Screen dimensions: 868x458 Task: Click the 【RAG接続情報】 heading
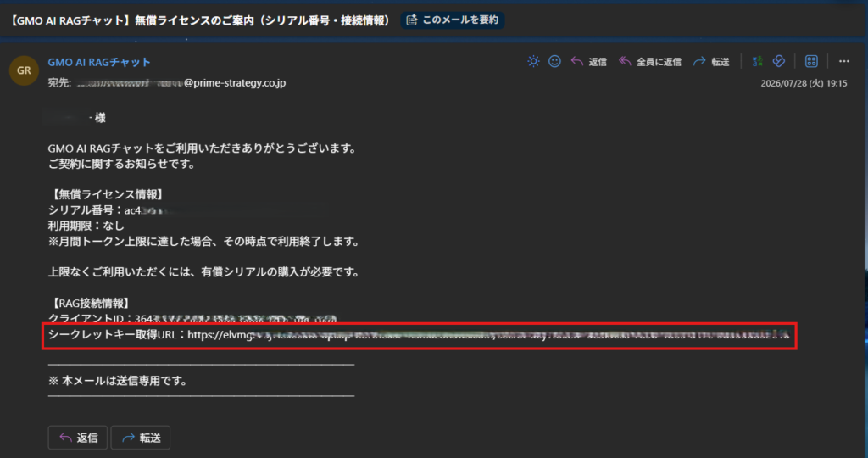(x=91, y=303)
